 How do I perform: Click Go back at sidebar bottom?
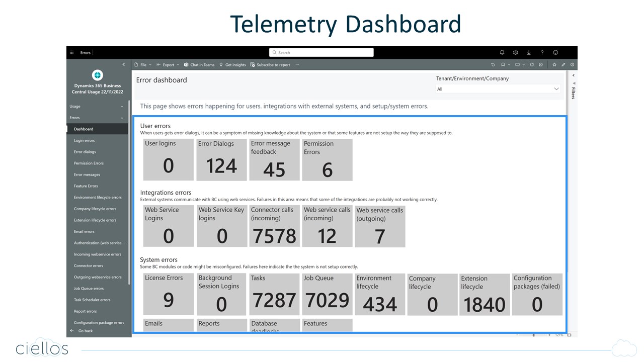(x=82, y=331)
